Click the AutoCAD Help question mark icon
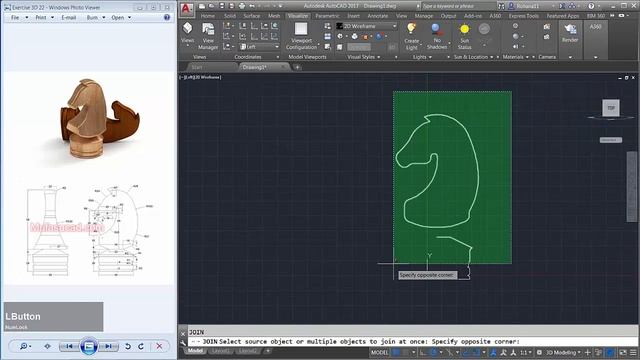 click(x=591, y=6)
